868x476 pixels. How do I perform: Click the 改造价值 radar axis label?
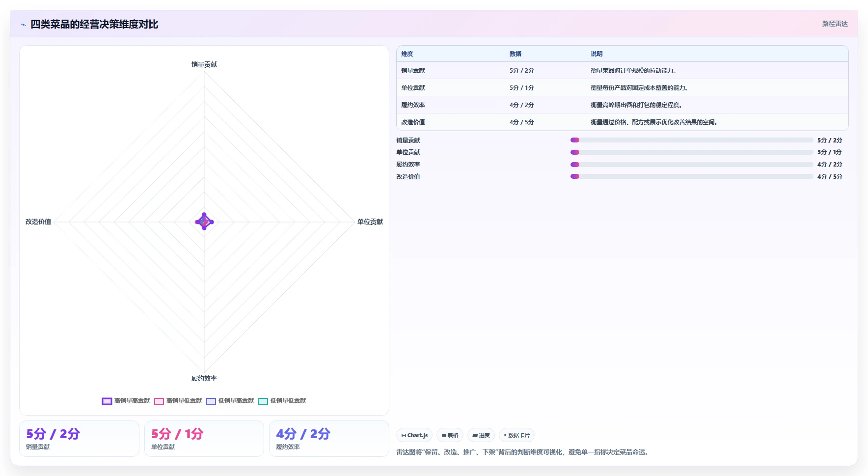pyautogui.click(x=38, y=222)
